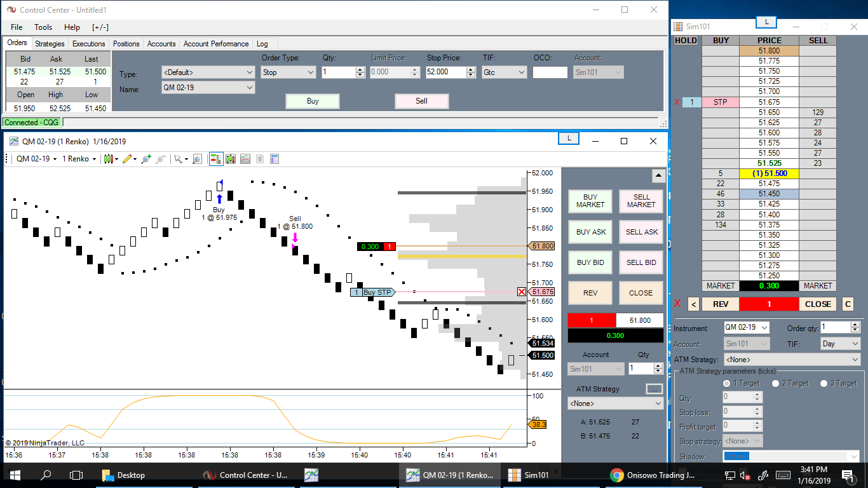Open the chart bar style candlestick icon
Screen dimensions: 868x488
[x=109, y=159]
